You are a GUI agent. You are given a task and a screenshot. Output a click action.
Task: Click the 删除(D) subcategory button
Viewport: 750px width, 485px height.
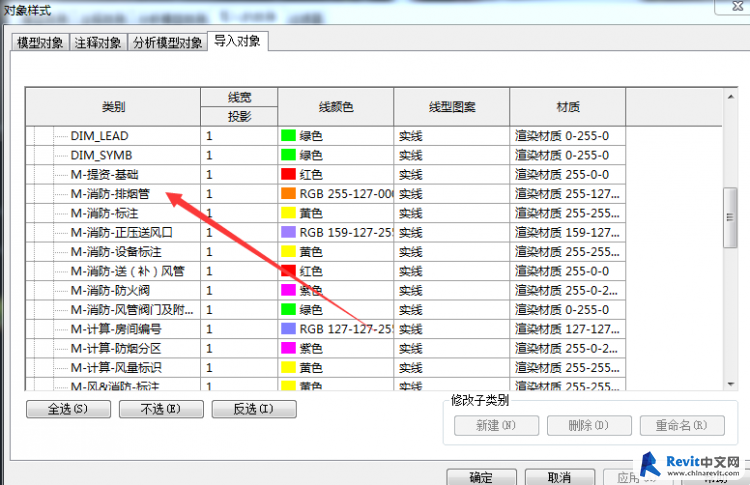pos(589,425)
